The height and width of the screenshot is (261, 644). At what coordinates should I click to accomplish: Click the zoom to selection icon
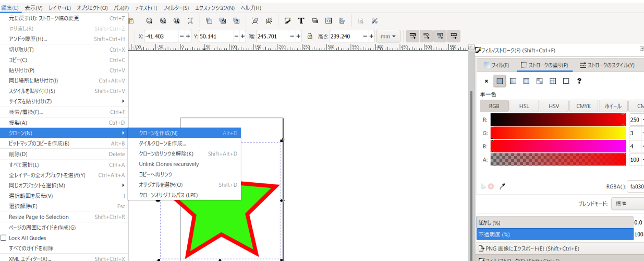[x=149, y=21]
